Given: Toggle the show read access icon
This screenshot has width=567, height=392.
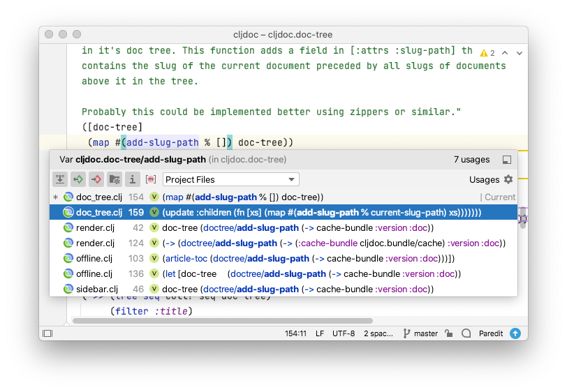Looking at the screenshot, I should (x=78, y=179).
